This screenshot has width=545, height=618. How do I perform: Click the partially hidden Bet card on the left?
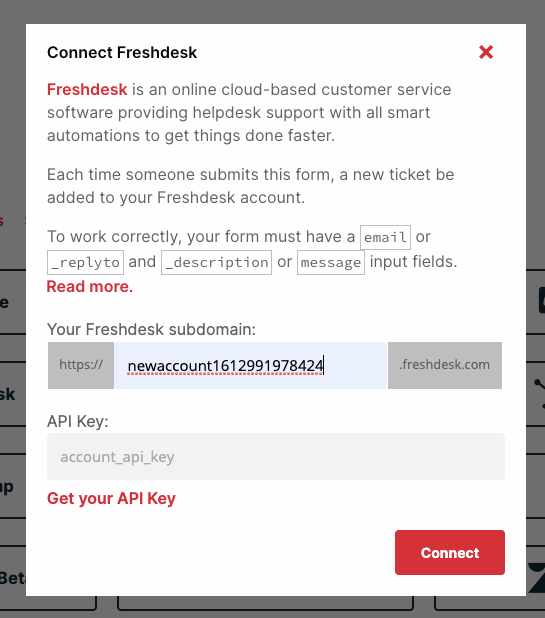(x=13, y=579)
